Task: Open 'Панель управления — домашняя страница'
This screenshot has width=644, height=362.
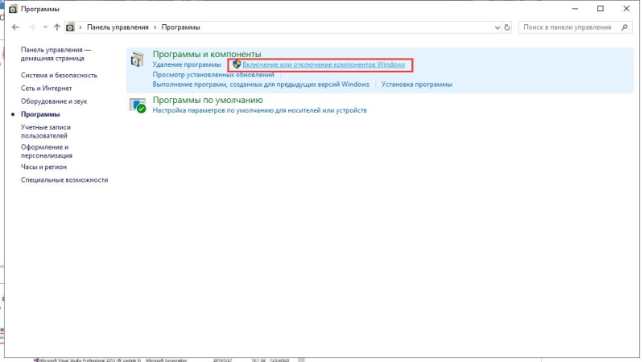Action: [x=56, y=54]
